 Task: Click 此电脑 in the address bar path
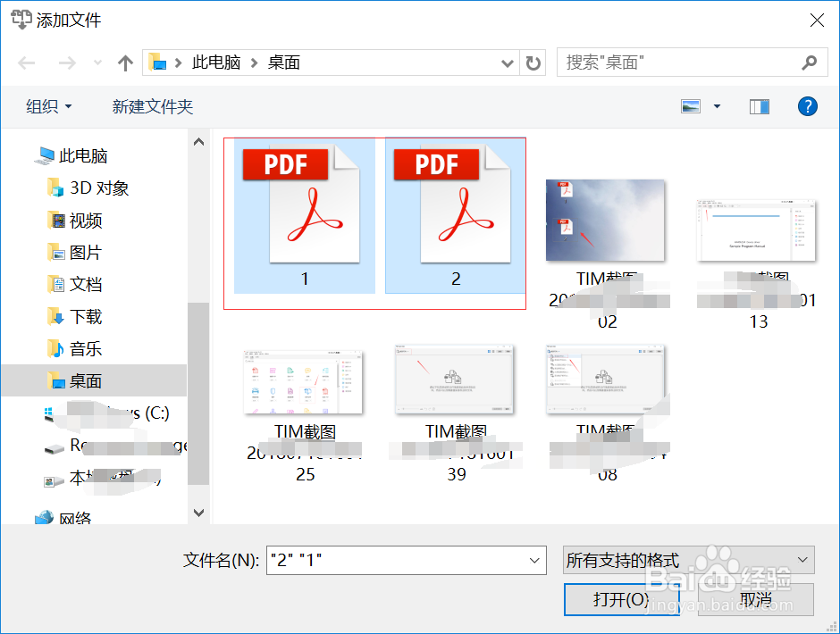click(216, 63)
